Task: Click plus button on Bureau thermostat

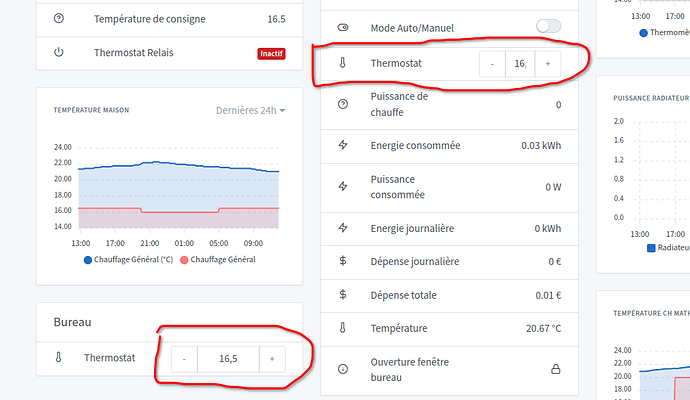Action: pyautogui.click(x=272, y=359)
